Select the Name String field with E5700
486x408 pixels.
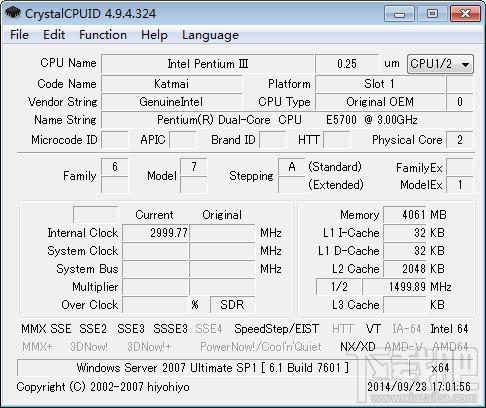(x=287, y=120)
